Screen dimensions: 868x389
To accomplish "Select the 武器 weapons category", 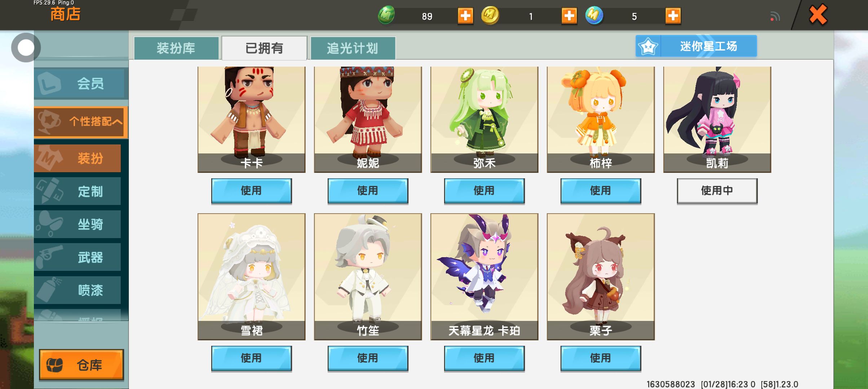I will [x=77, y=257].
